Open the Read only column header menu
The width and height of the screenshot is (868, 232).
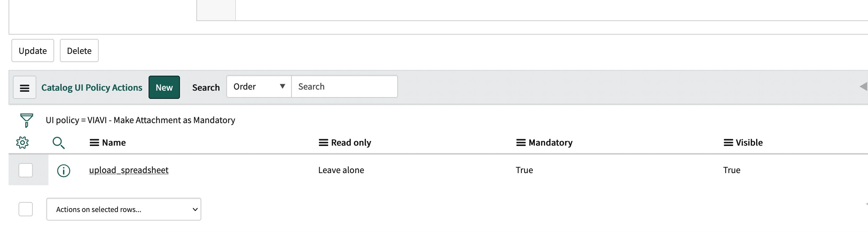(x=322, y=142)
